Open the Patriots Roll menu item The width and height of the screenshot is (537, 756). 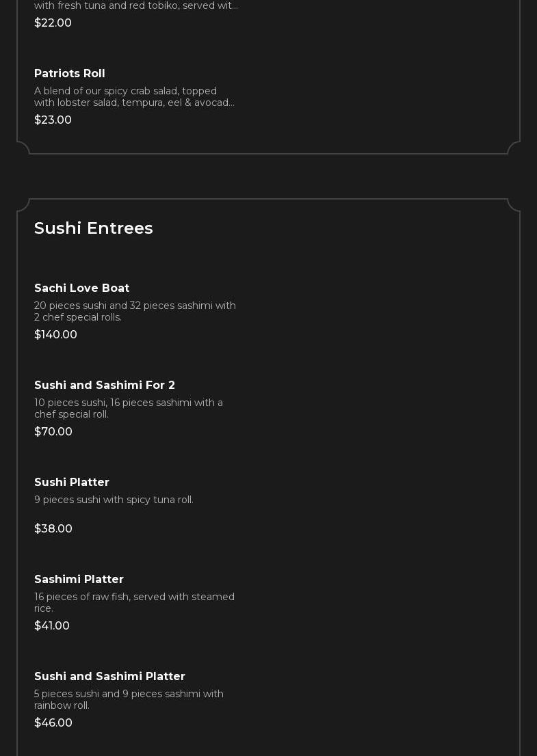click(70, 73)
